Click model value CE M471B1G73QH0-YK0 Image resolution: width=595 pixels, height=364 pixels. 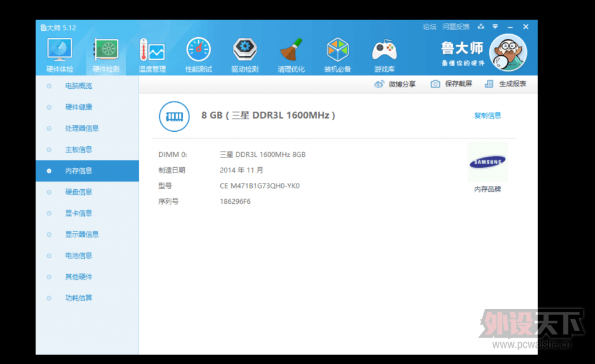pos(260,186)
